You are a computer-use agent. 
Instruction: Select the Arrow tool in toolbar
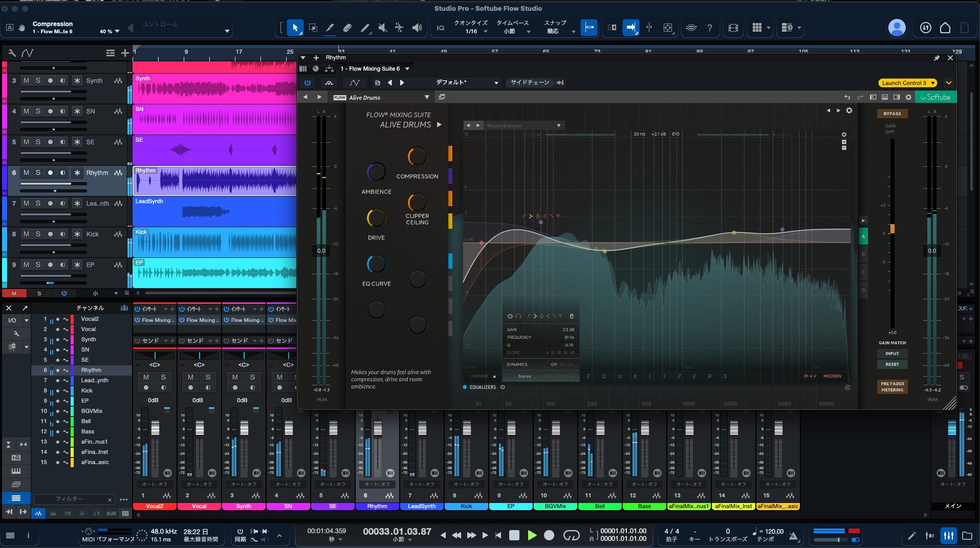[x=295, y=28]
